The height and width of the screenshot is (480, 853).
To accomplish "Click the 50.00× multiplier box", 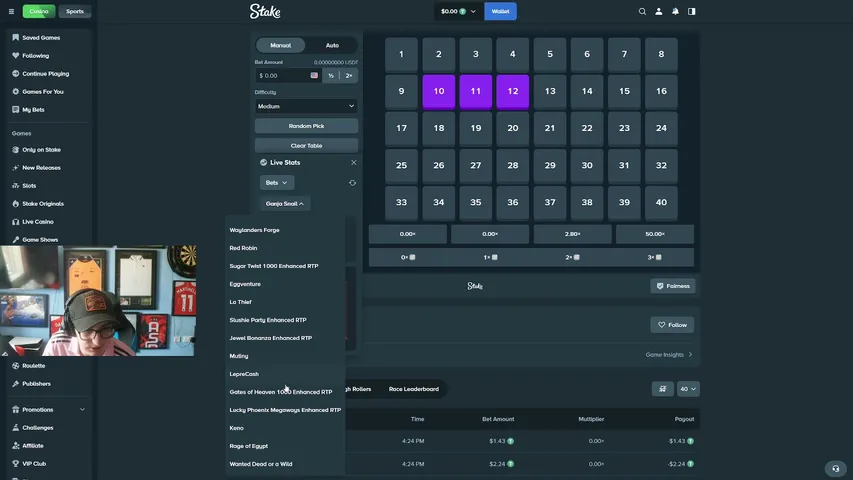I will coord(654,234).
